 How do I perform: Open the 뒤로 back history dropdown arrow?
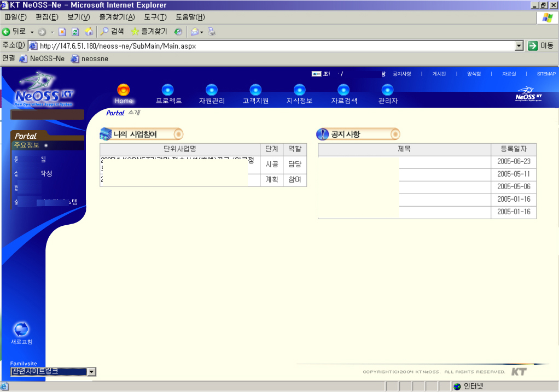click(x=32, y=32)
